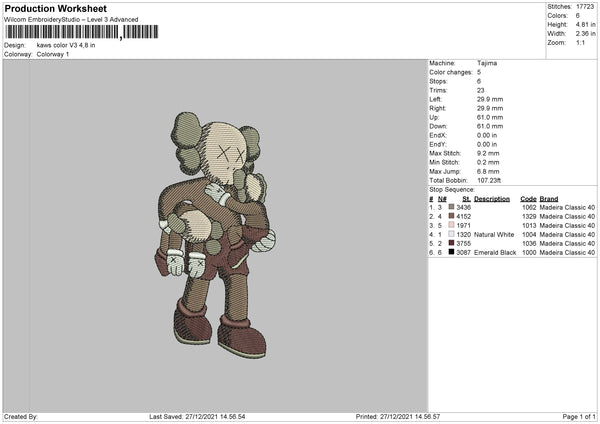Click the Total Bobbin value 107.23ft

tap(489, 180)
